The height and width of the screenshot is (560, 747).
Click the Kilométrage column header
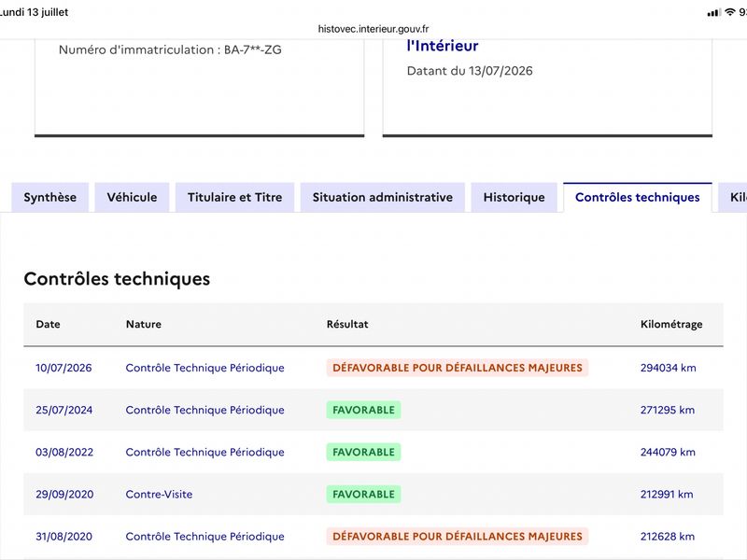pyautogui.click(x=671, y=324)
